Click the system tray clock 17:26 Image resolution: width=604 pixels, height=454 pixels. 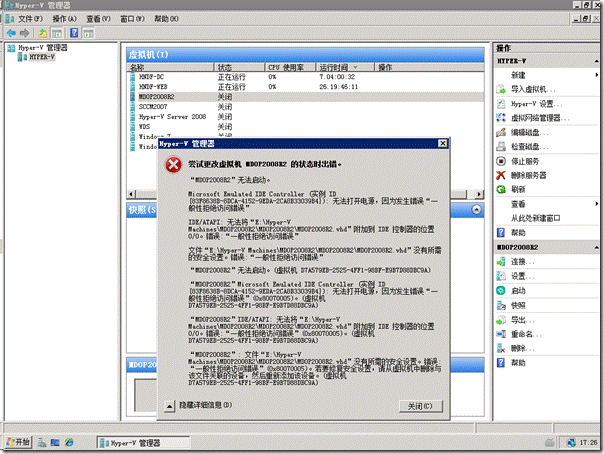coord(588,442)
